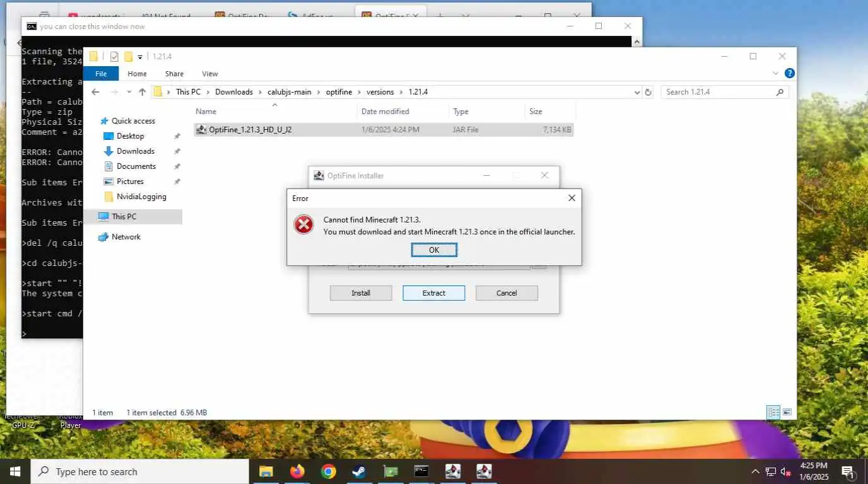Click the Install button in OptiFine Installer

tap(361, 293)
